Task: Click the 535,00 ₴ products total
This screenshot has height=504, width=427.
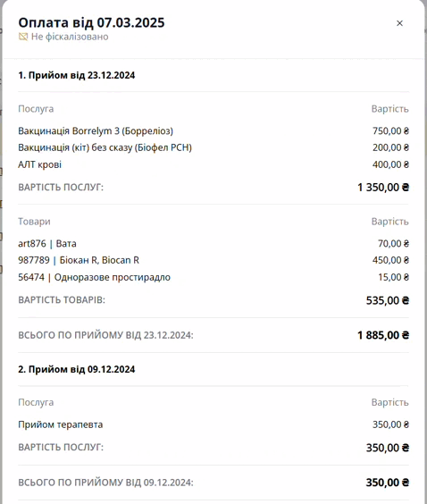Action: 388,300
